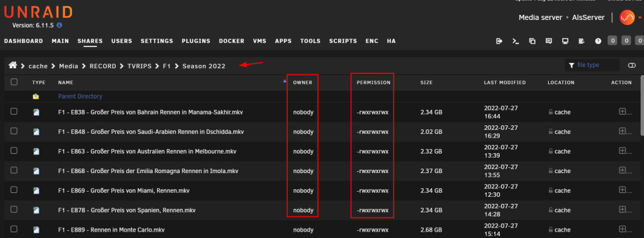The width and height of the screenshot is (644, 238).
Task: Open the DOCKER tab
Action: 232,41
